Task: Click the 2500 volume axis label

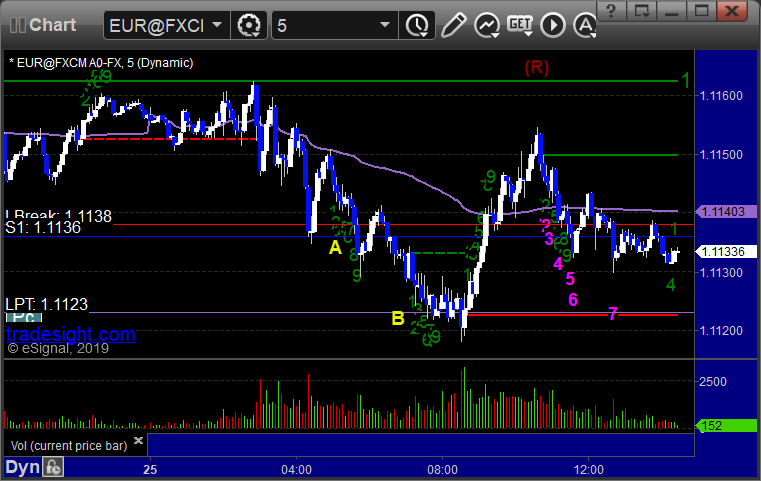Action: point(713,381)
